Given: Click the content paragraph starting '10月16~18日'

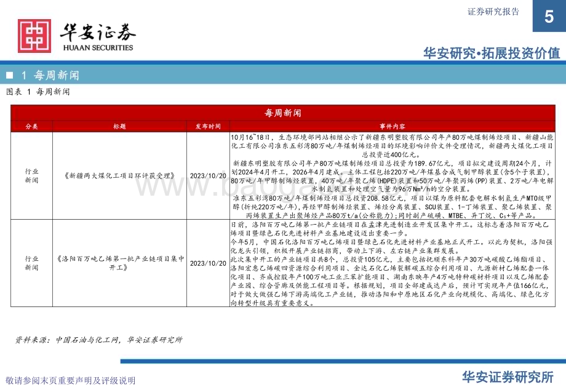Looking at the screenshot, I should coord(392,146).
